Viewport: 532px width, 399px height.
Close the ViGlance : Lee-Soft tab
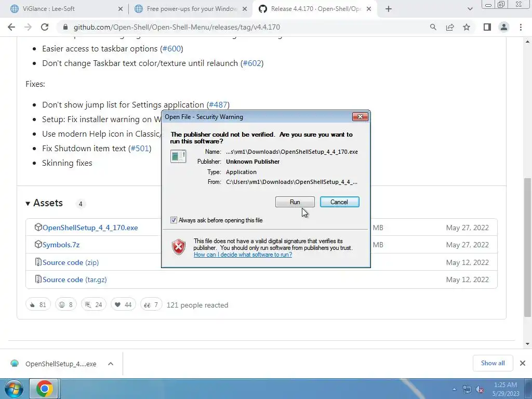pos(121,9)
